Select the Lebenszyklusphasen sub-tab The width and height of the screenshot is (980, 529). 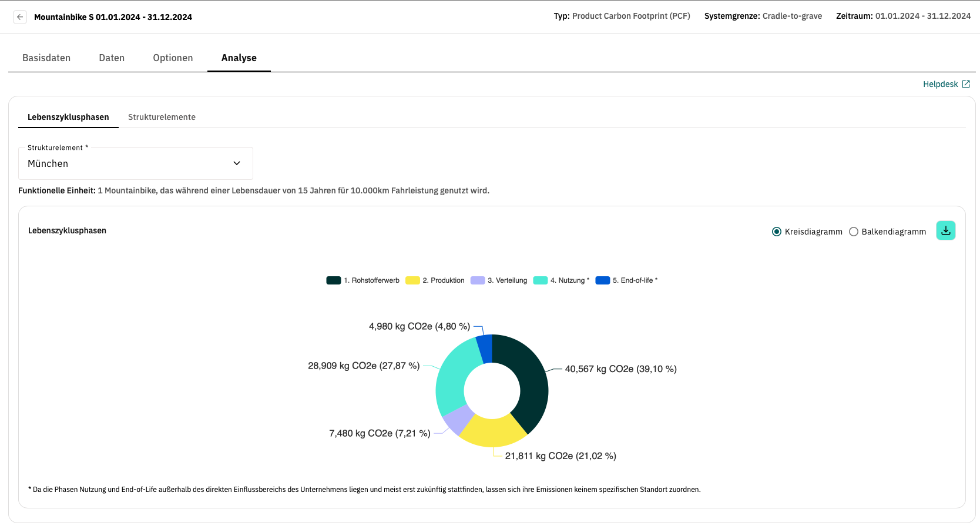68,117
